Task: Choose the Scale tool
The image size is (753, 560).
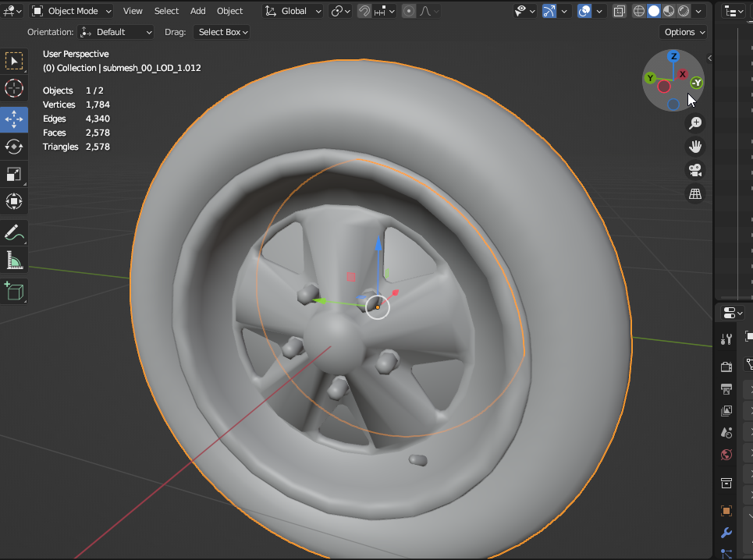Action: [14, 174]
